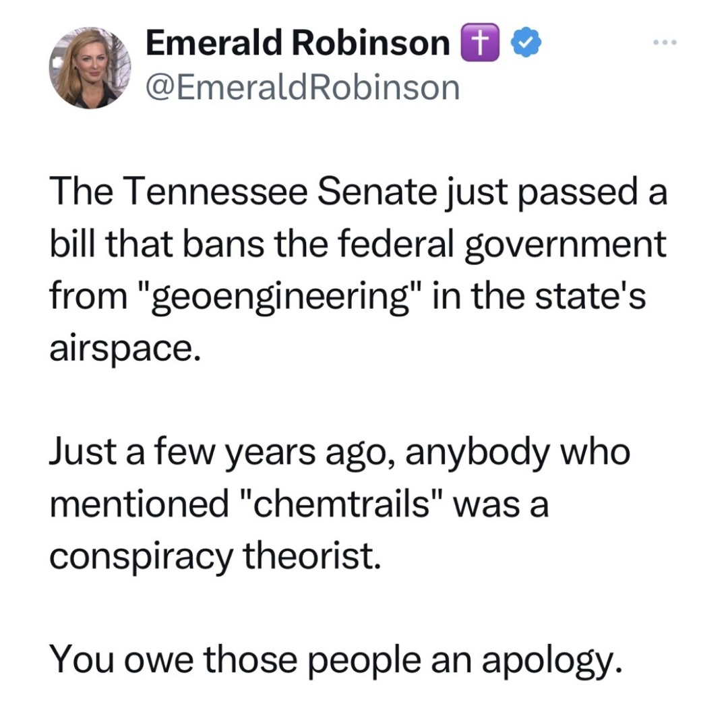The image size is (728, 704).
Task: Click the "You owe those people an apology." line
Action: coord(335,660)
